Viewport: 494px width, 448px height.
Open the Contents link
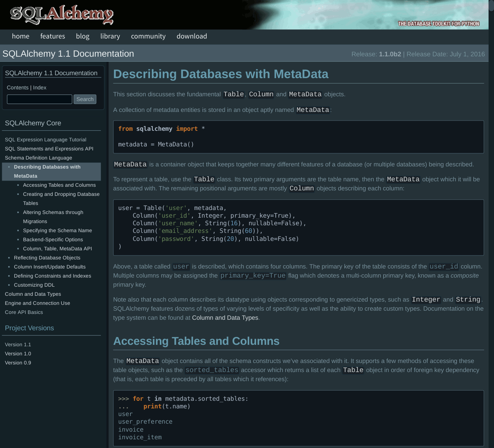click(17, 88)
